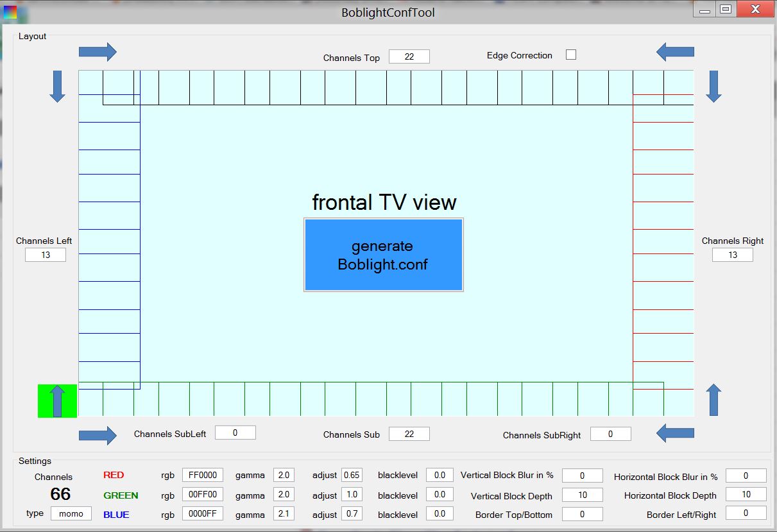Viewport: 777px width, 532px height.
Task: Focus the Horizontal Block Depth field
Action: point(746,494)
